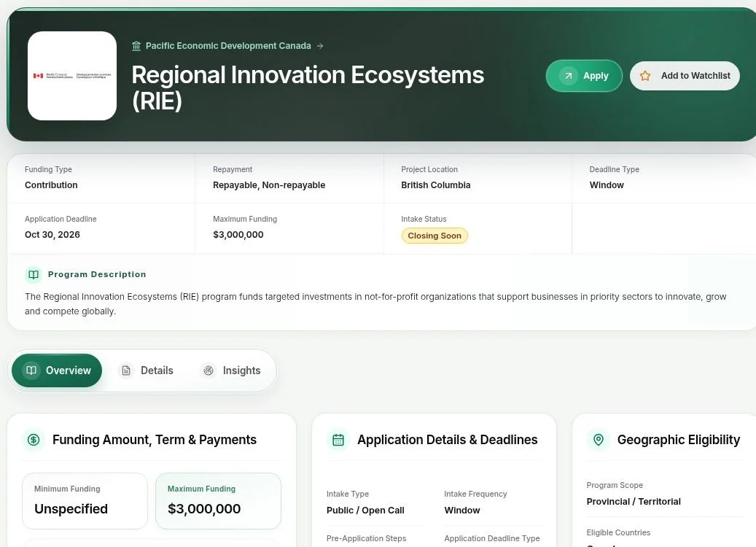The image size is (756, 547).
Task: Click the arrow icon inside the Apply button
Action: [x=569, y=76]
